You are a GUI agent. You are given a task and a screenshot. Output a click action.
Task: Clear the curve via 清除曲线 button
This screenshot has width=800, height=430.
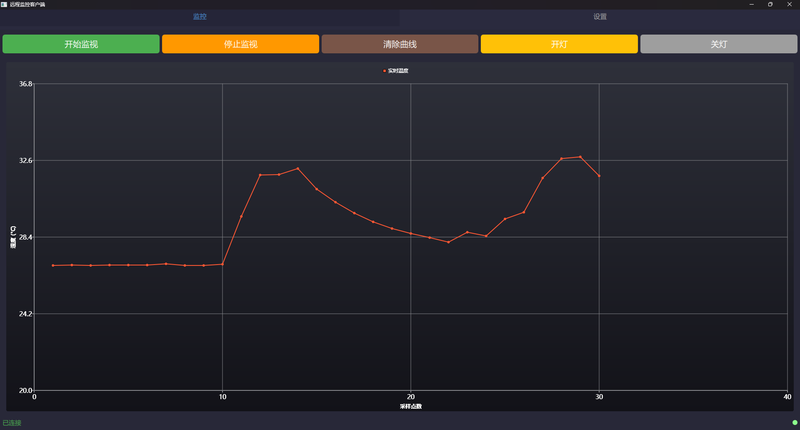[400, 44]
